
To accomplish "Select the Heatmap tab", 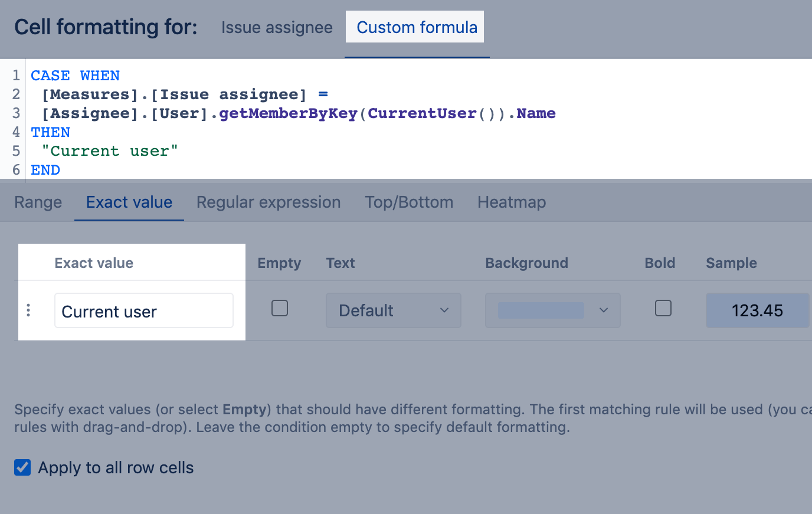I will 512,202.
